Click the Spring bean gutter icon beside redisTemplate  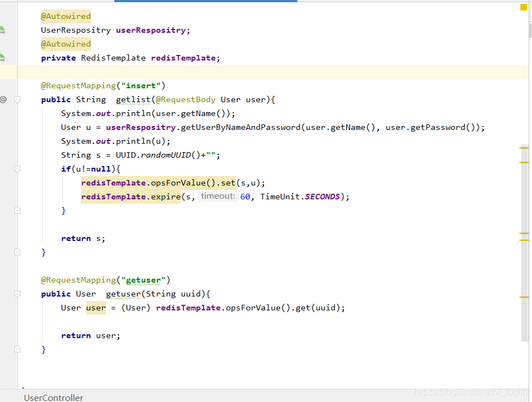[2, 58]
